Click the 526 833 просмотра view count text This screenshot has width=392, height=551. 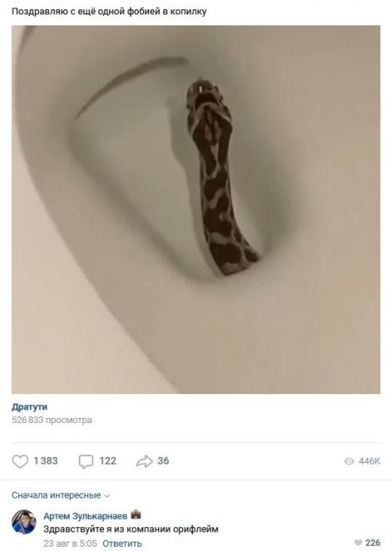click(x=52, y=420)
